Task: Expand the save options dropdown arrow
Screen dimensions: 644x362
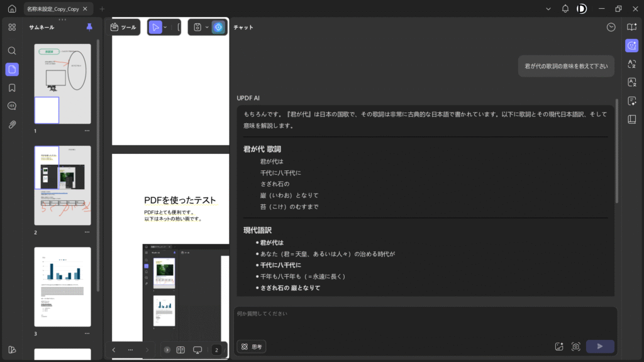Action: (x=207, y=27)
